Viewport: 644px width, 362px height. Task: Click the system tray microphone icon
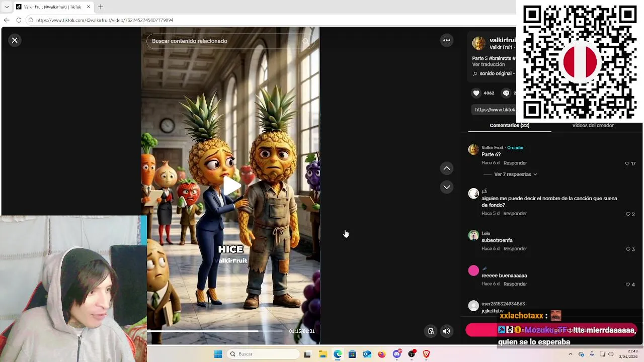coord(592,354)
